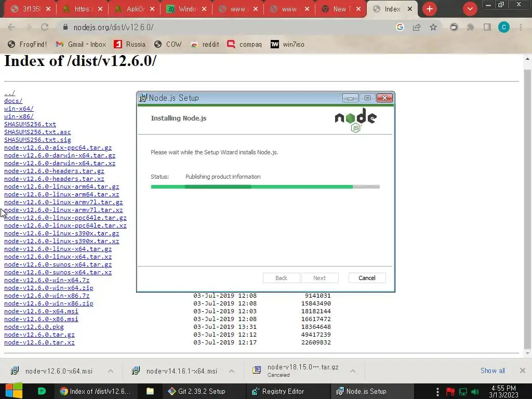Open File Explorer from taskbar
532x399 pixels.
[150, 391]
